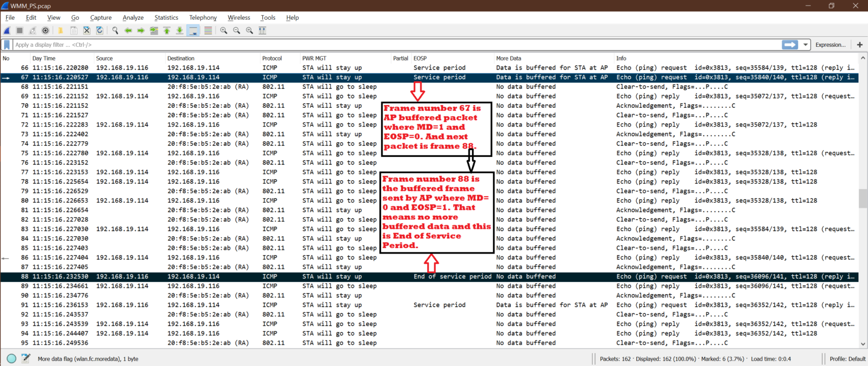This screenshot has width=868, height=366.
Task: Click into the display filter field
Action: pyautogui.click(x=396, y=45)
